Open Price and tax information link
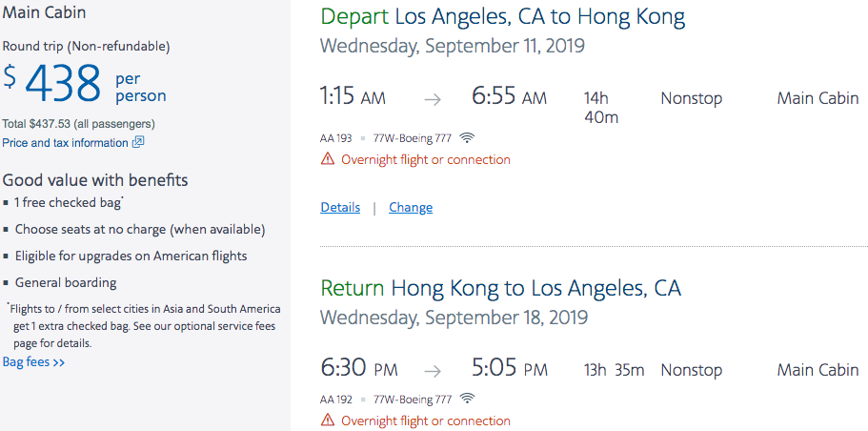868x431 pixels. 65,142
